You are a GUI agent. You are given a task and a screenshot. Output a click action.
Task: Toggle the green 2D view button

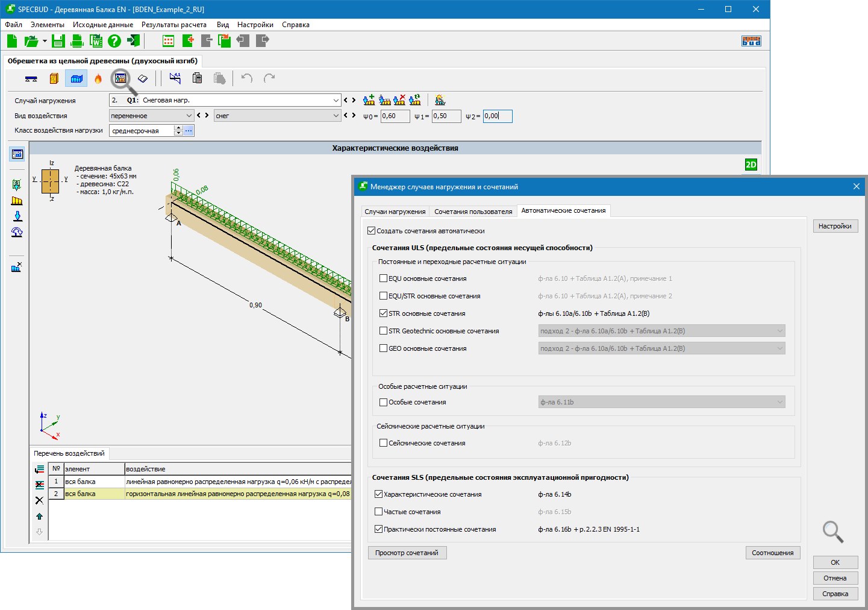(751, 165)
